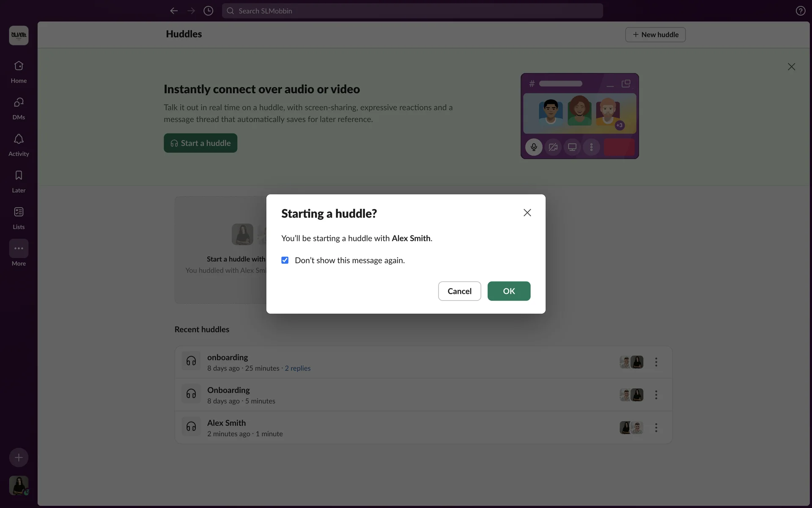Image resolution: width=812 pixels, height=508 pixels.
Task: Open More options in the sidebar
Action: click(x=19, y=249)
